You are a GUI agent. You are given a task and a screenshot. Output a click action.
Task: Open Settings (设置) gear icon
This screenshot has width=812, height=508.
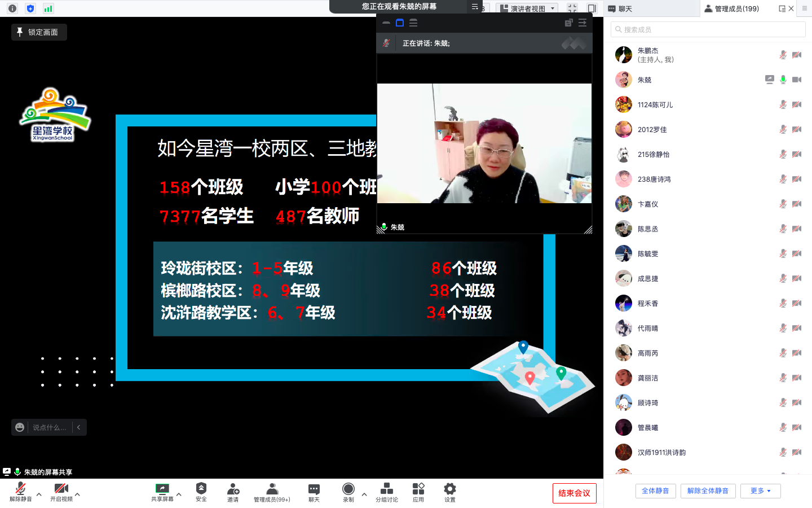(449, 489)
